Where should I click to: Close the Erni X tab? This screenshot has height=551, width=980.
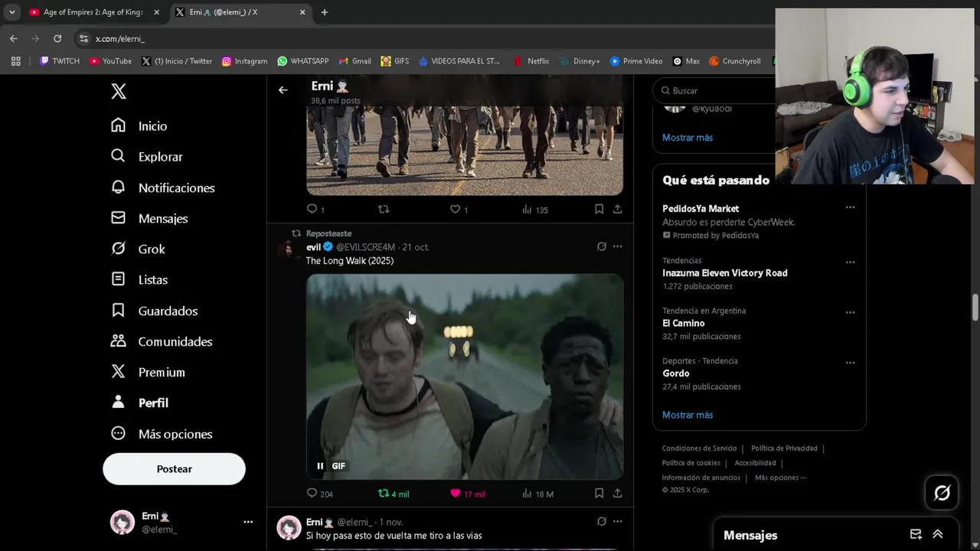302,12
